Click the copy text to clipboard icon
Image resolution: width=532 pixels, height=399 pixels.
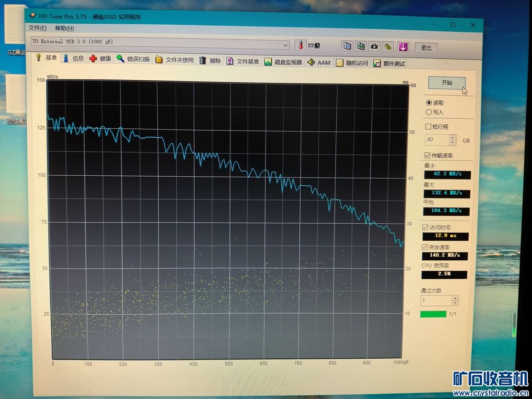[x=347, y=46]
